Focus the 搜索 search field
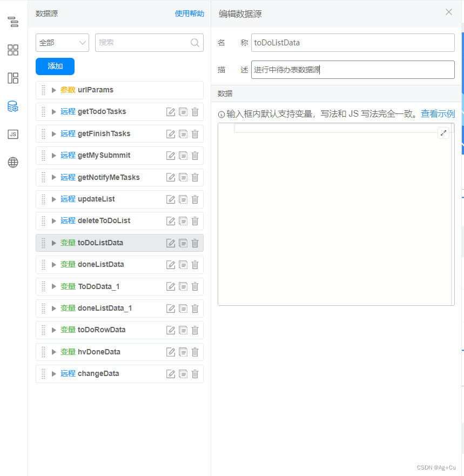Image resolution: width=464 pixels, height=476 pixels. [x=149, y=43]
